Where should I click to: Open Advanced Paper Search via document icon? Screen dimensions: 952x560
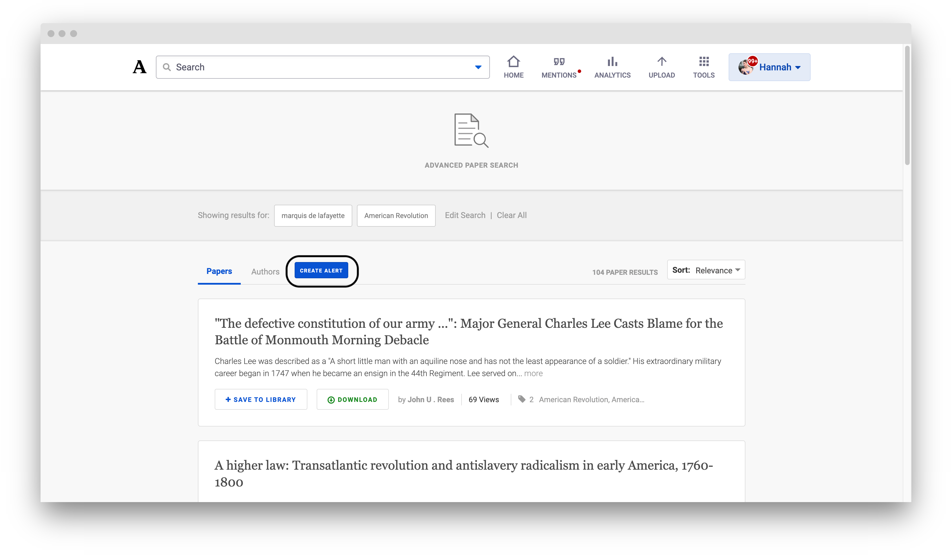[471, 130]
